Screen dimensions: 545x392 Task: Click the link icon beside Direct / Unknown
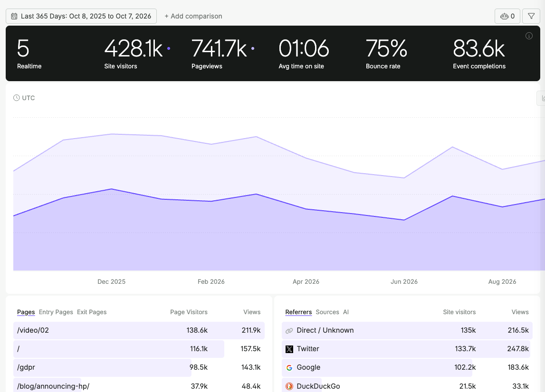289,331
